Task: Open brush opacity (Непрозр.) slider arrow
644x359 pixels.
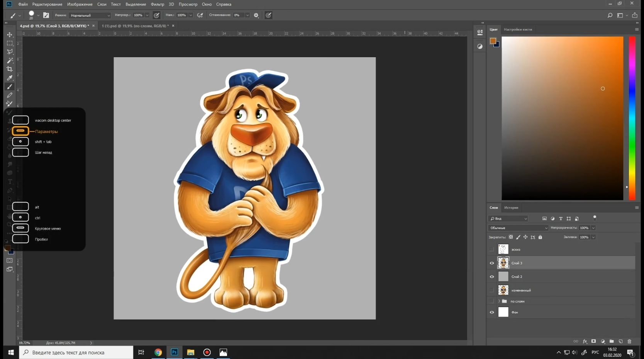Action: 147,15
